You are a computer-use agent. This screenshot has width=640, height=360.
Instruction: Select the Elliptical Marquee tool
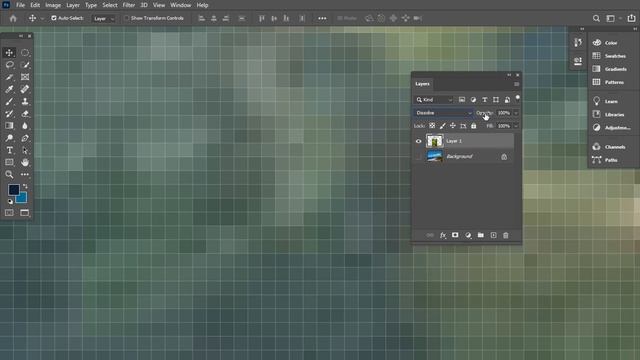coord(25,53)
